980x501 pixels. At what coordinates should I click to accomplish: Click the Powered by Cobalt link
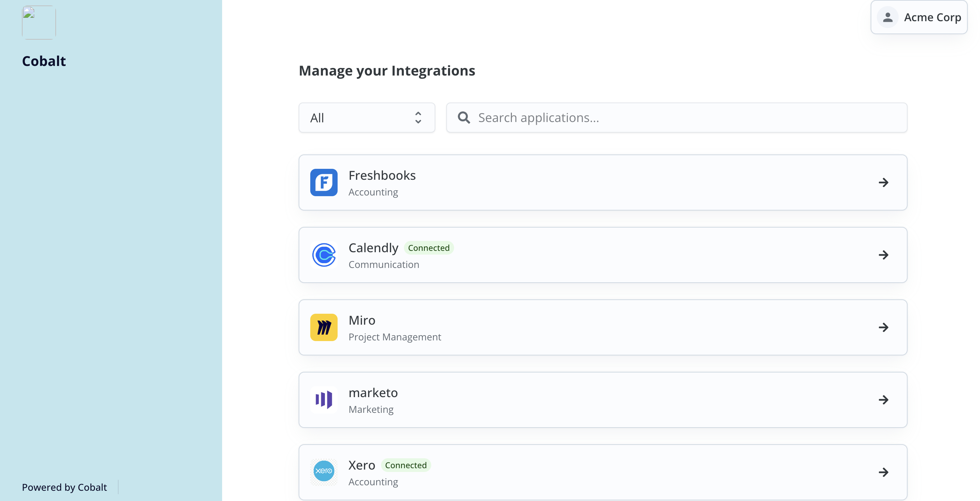click(64, 487)
